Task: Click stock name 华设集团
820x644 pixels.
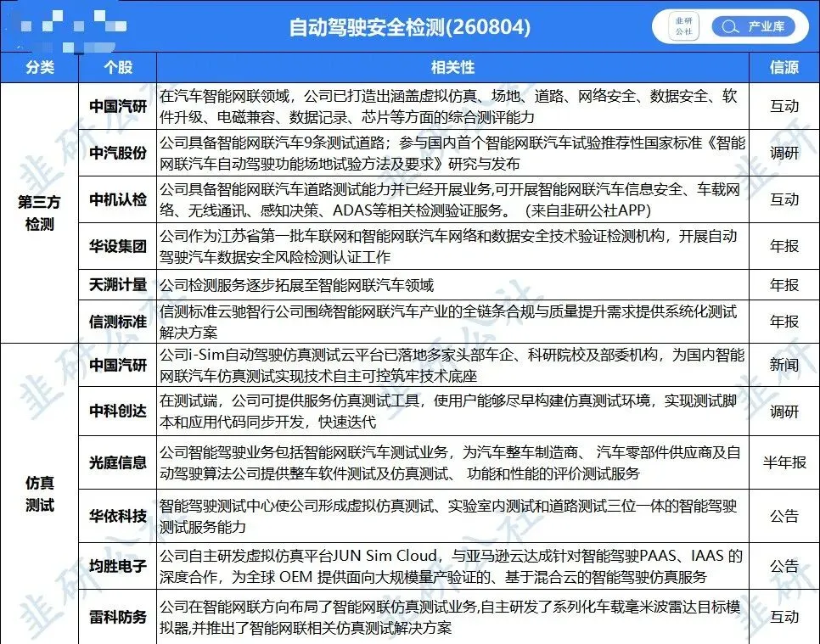Action: [x=118, y=246]
